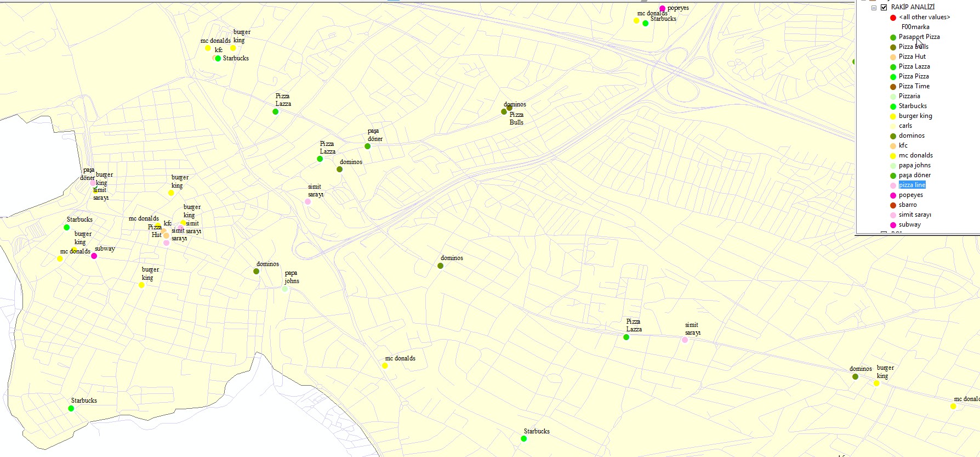Click the Starbucks marker next to kfc
This screenshot has width=980, height=457.
pos(218,58)
